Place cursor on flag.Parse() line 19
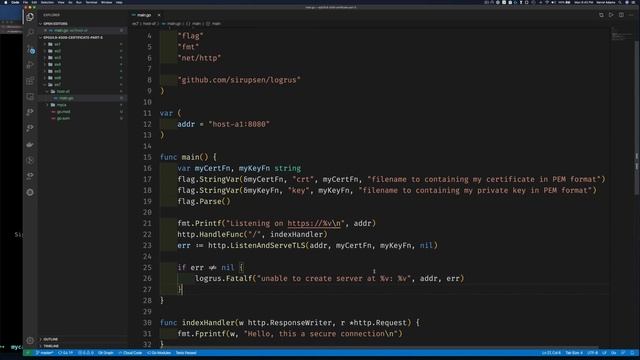This screenshot has width=640, height=360. click(x=204, y=201)
